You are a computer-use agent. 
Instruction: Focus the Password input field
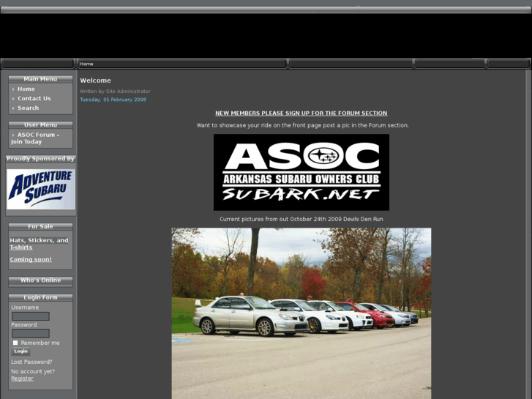coord(31,333)
